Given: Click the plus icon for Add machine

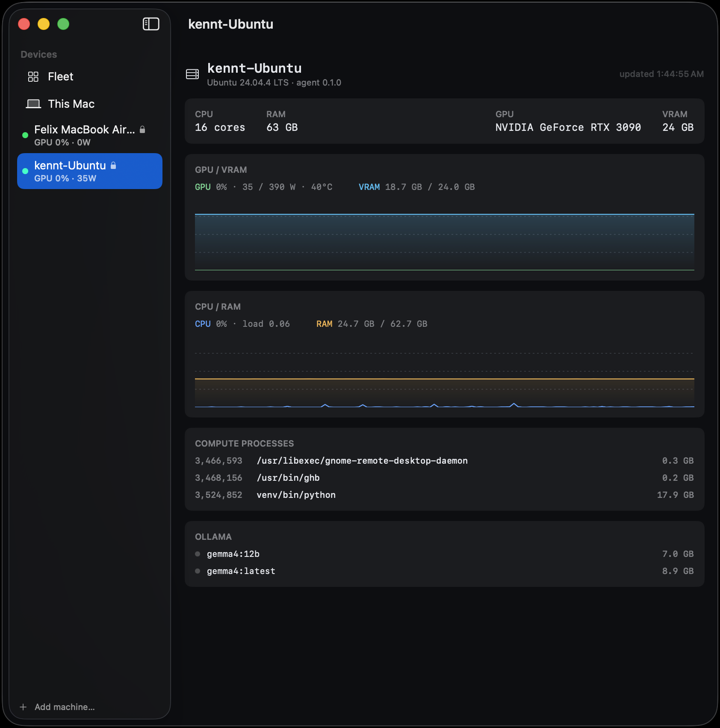Looking at the screenshot, I should [23, 707].
